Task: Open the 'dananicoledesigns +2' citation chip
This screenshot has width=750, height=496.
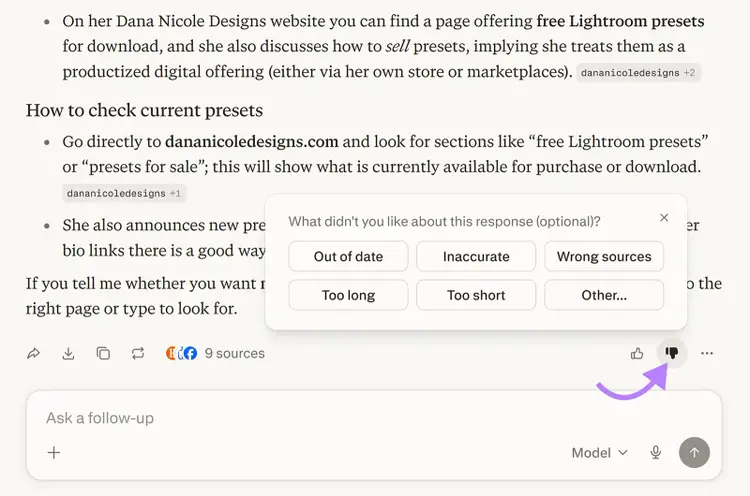Action: (638, 73)
